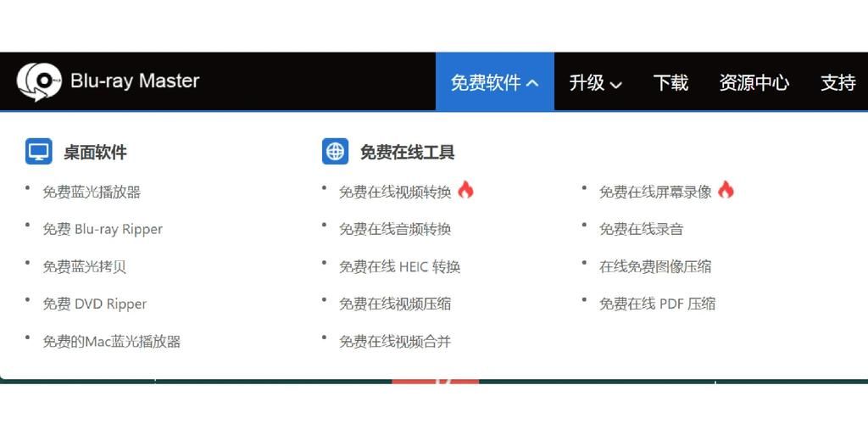Open the 免费在线视频压缩 link
The height and width of the screenshot is (424, 868).
(x=395, y=304)
